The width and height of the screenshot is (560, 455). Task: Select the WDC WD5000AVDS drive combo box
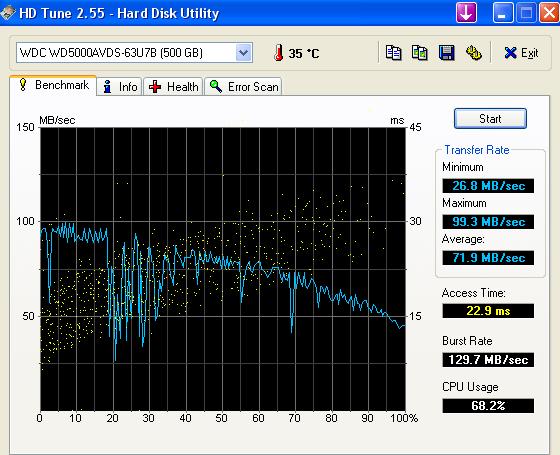[134, 53]
